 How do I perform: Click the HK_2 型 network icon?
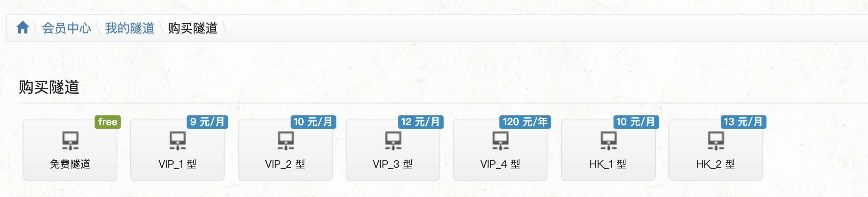pos(716,141)
